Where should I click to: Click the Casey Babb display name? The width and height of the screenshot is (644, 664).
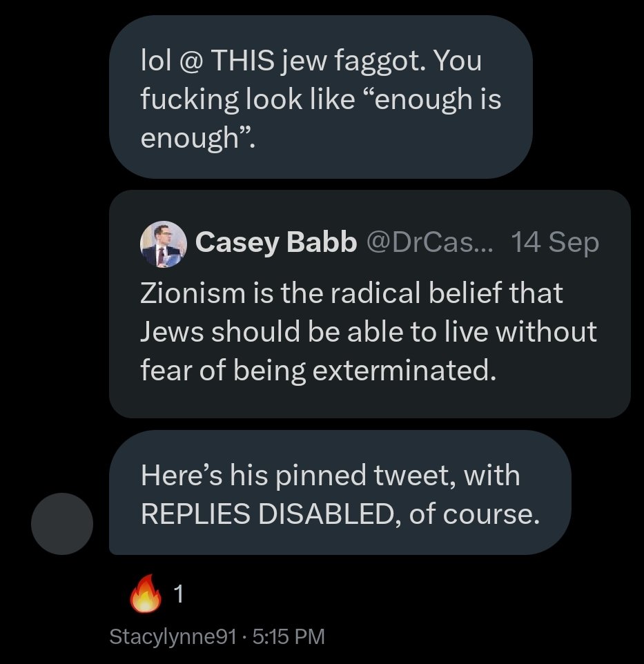point(276,243)
